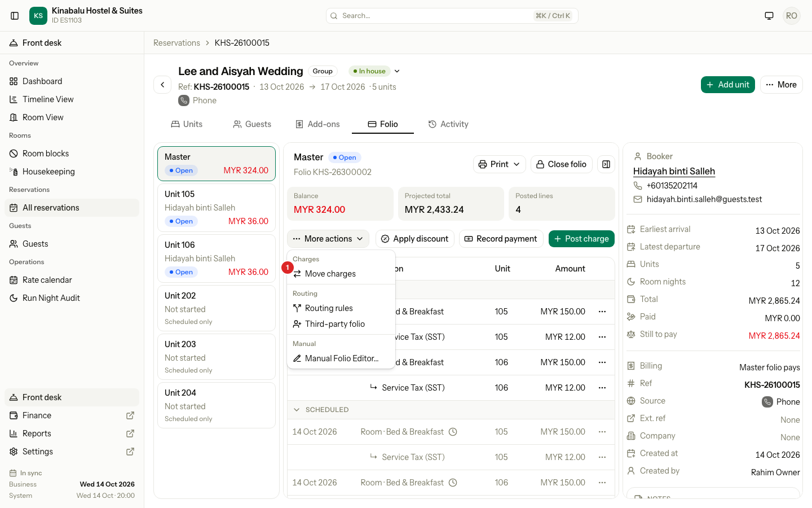Click the display monitor icon in header

pyautogui.click(x=769, y=16)
